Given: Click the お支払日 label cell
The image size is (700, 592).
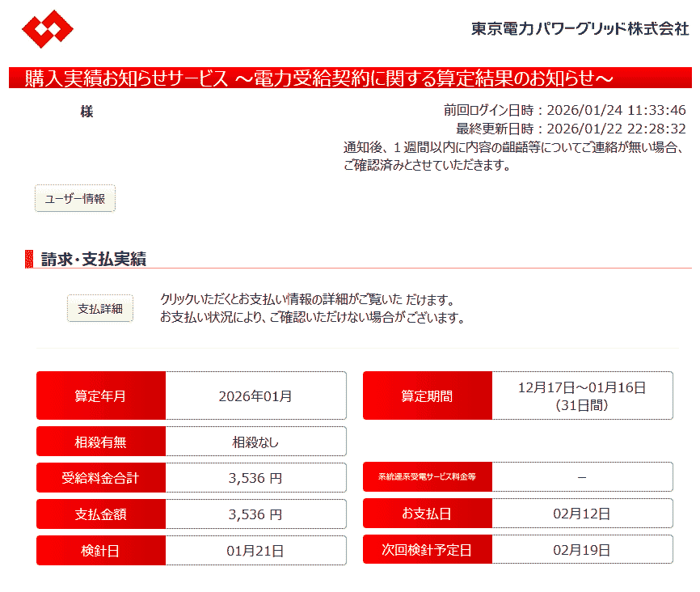Looking at the screenshot, I should pyautogui.click(x=428, y=514).
